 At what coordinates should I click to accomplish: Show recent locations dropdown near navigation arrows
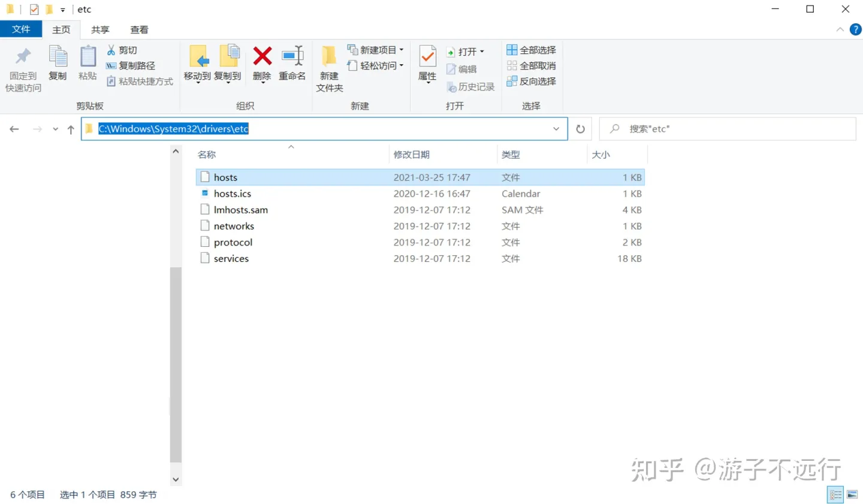point(55,129)
